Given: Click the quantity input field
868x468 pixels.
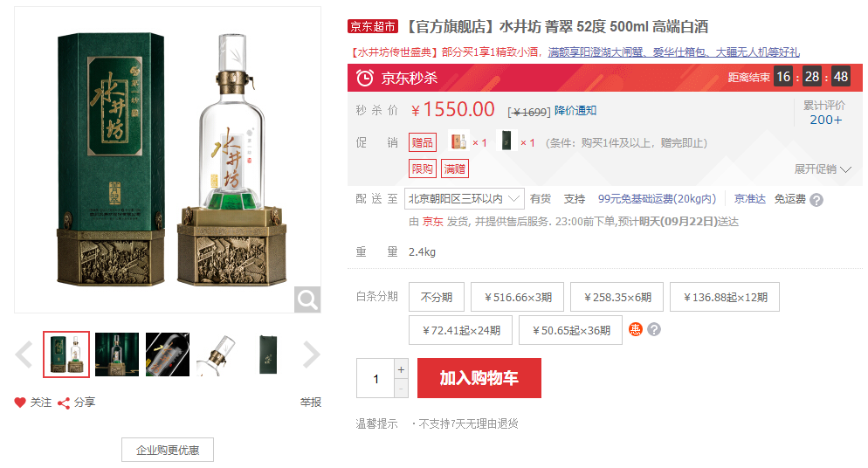Looking at the screenshot, I should pos(375,378).
